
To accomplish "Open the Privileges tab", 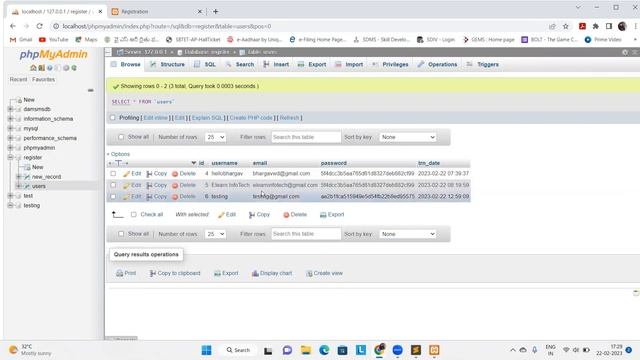I will [x=390, y=64].
